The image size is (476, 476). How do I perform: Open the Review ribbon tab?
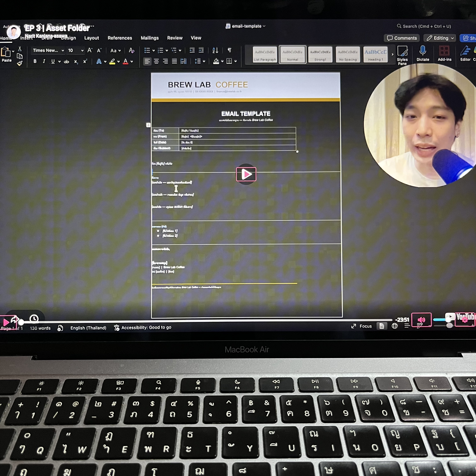tap(175, 38)
